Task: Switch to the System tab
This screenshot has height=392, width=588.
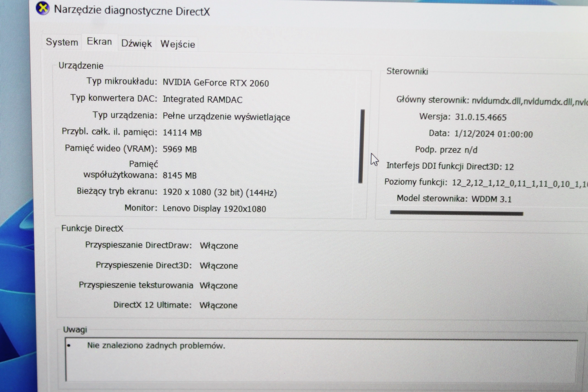Action: pos(62,42)
